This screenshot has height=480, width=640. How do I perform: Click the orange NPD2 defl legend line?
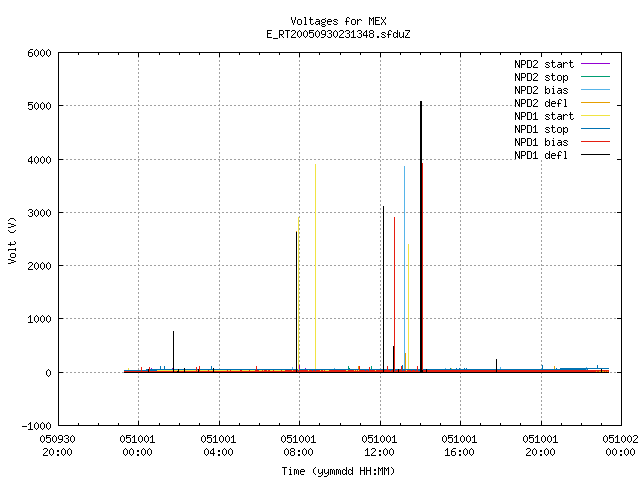(x=595, y=103)
